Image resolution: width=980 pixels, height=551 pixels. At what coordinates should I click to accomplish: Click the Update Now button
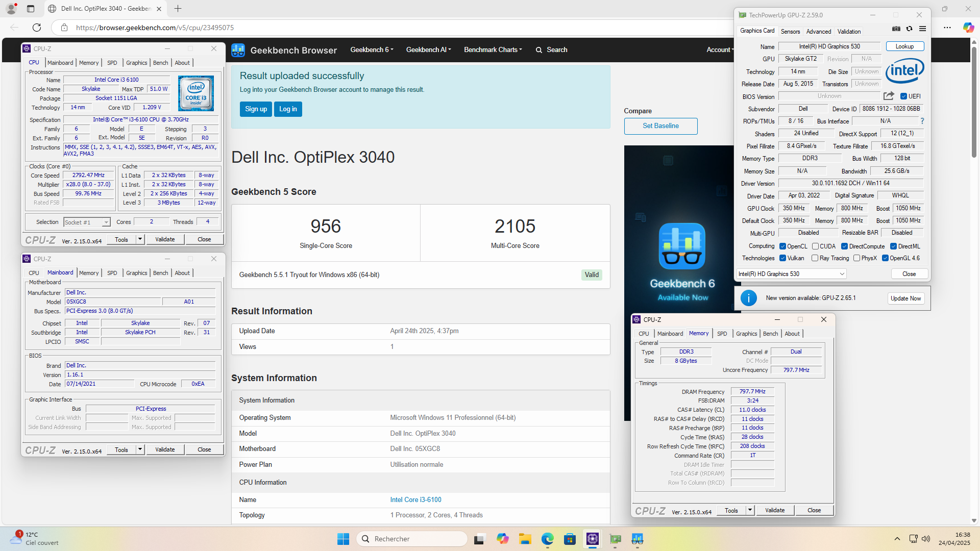(905, 298)
